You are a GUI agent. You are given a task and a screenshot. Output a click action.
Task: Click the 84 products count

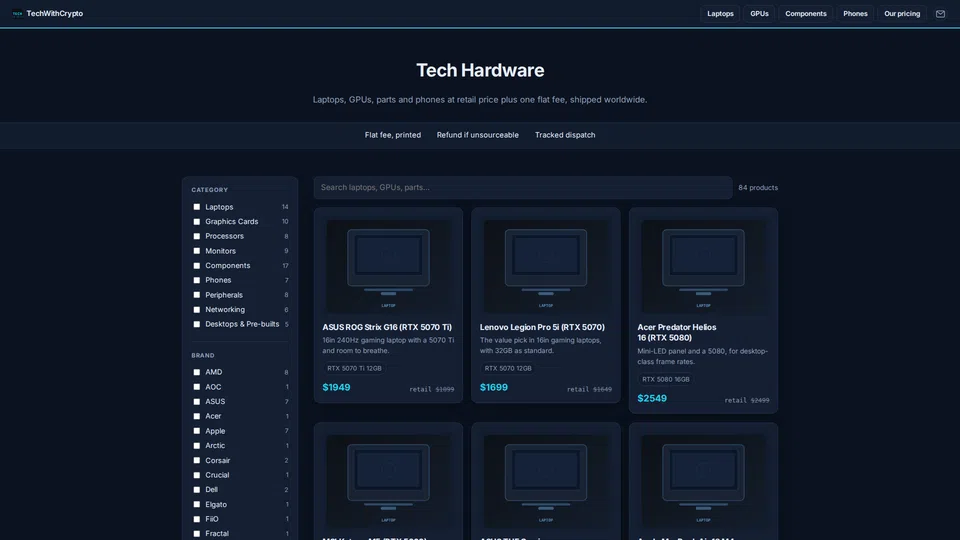(x=758, y=188)
